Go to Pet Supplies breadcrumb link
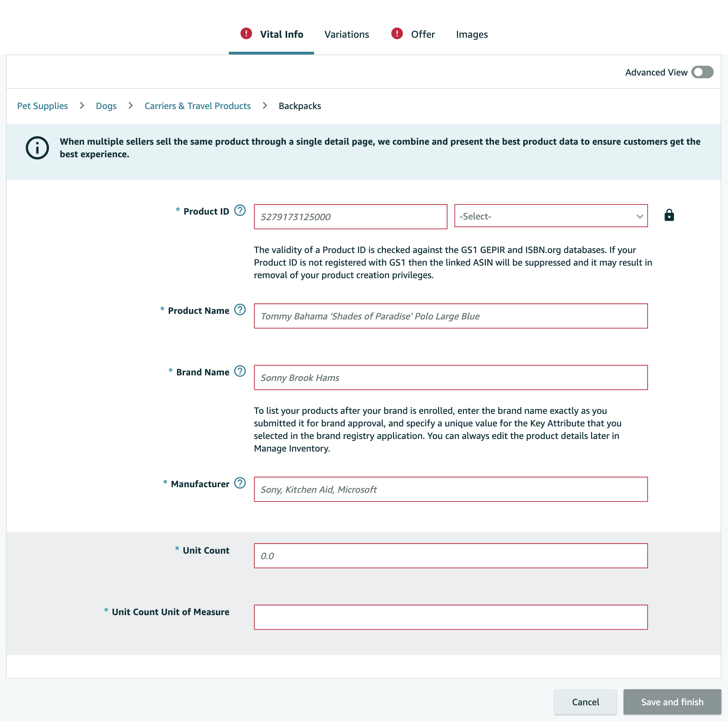 click(43, 106)
